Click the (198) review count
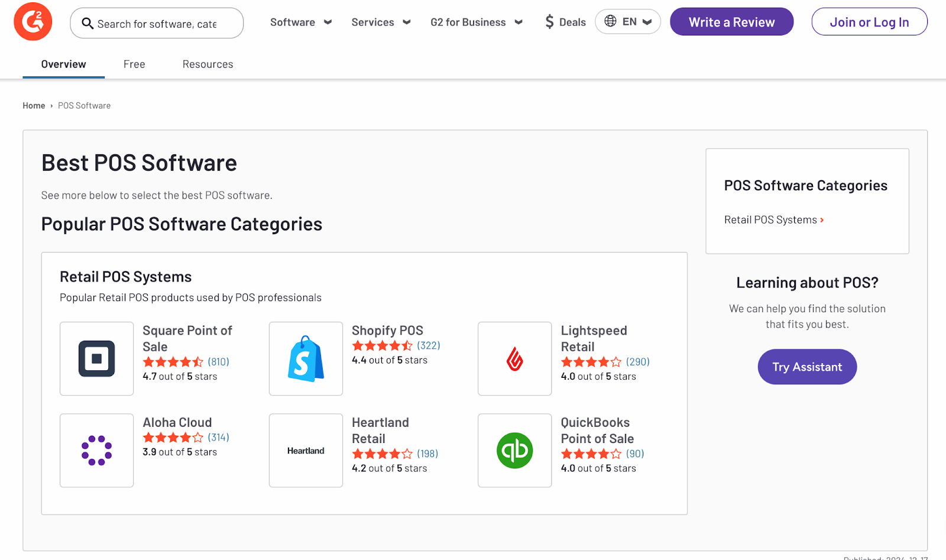 [x=427, y=454]
